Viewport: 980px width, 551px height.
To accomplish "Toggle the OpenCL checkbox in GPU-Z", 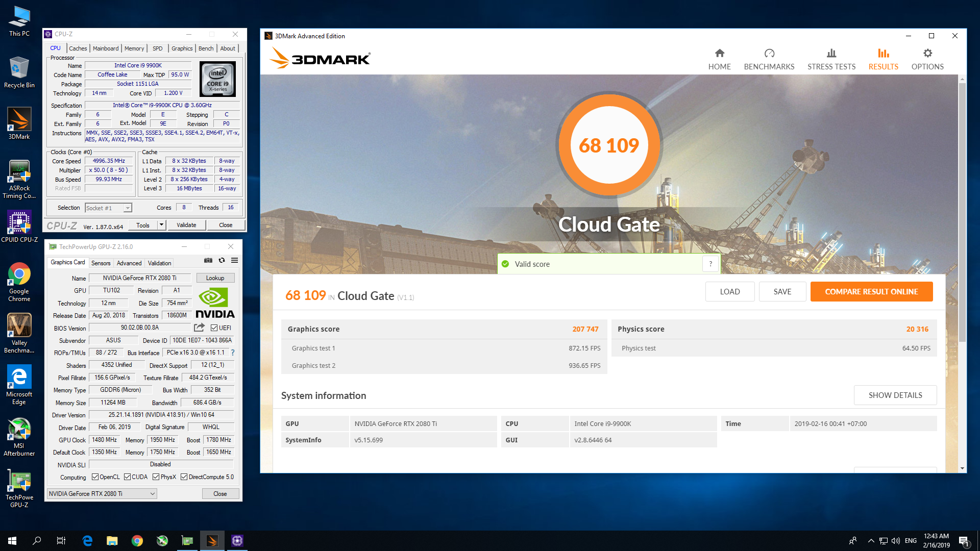I will [x=95, y=477].
